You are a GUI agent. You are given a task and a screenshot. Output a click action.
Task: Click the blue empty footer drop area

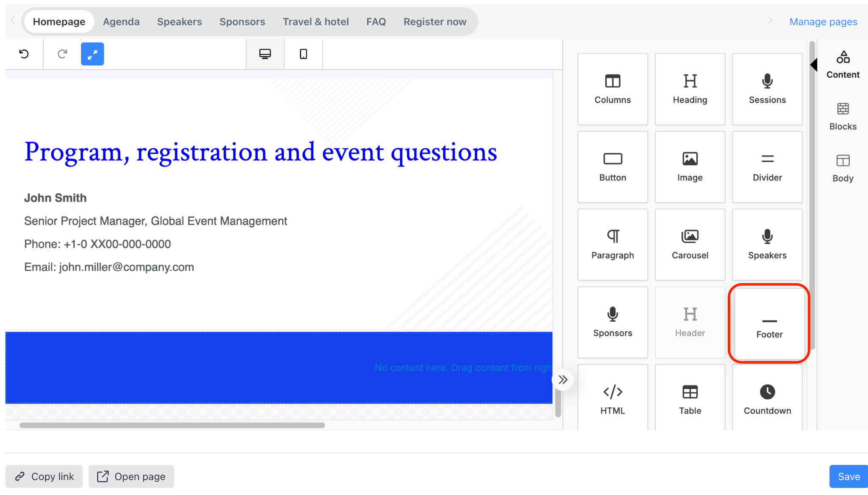(279, 367)
